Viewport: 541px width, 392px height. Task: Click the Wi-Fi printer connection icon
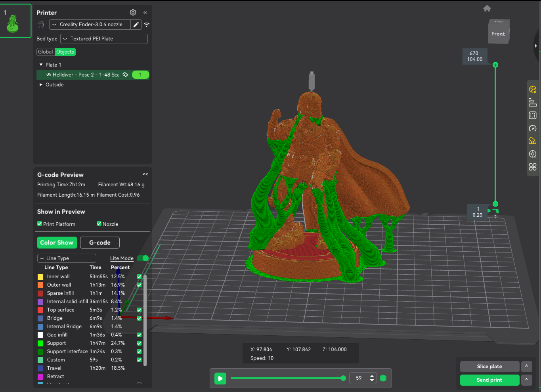147,25
